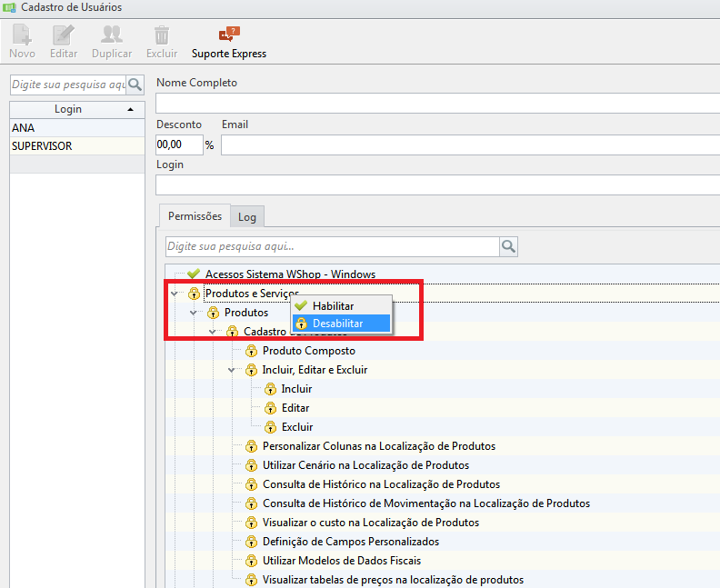Open Suporte Express help icon

click(x=229, y=35)
